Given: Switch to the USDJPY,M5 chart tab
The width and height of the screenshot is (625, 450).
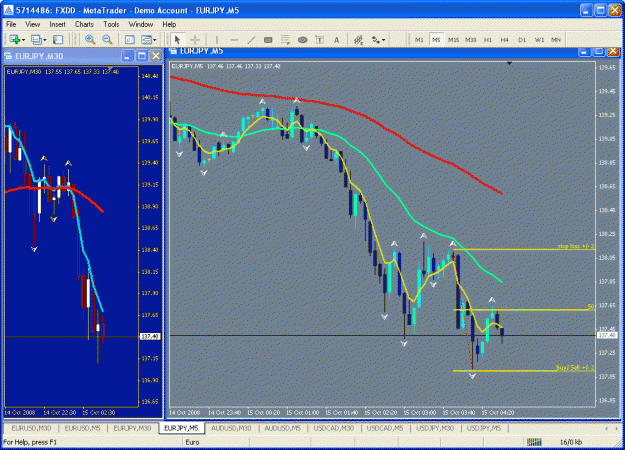Looking at the screenshot, I should (484, 428).
